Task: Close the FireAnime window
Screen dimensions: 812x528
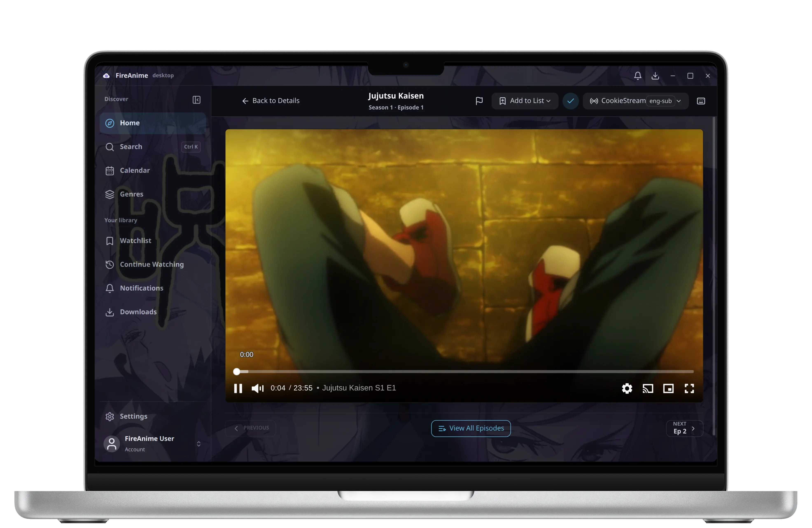Action: click(x=708, y=76)
